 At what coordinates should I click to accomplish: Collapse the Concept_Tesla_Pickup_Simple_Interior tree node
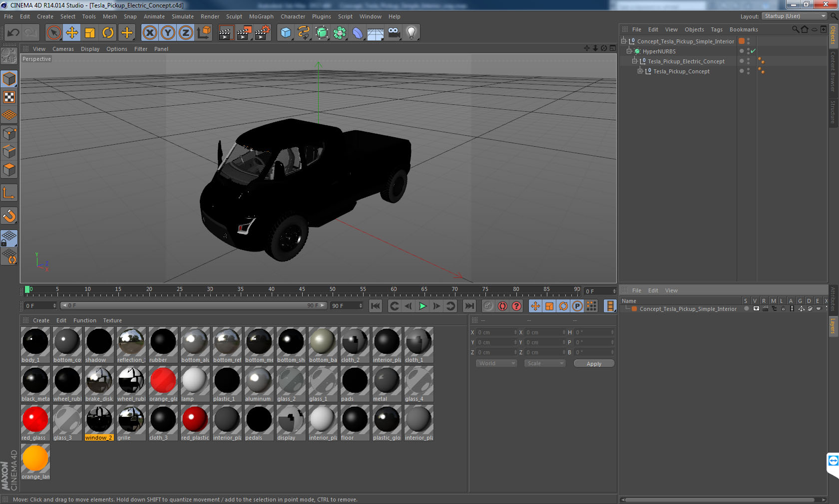click(x=624, y=41)
